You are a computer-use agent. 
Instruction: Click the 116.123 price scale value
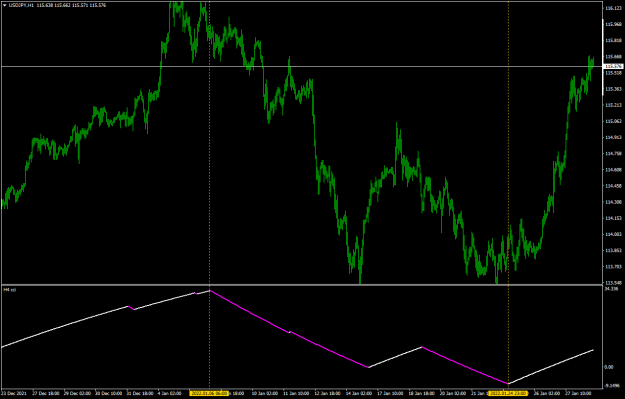click(x=613, y=8)
